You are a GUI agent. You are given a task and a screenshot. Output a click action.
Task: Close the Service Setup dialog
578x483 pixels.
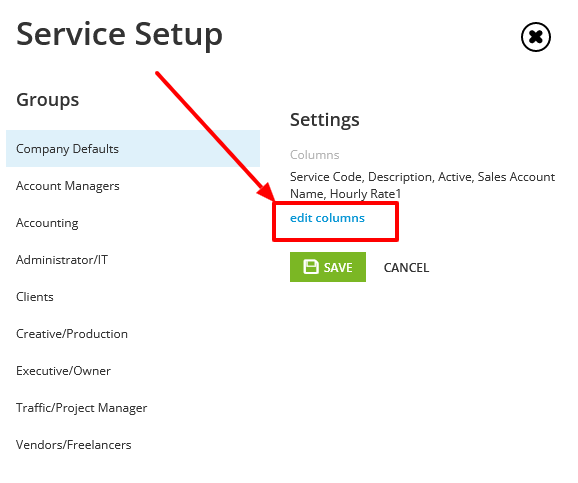536,37
